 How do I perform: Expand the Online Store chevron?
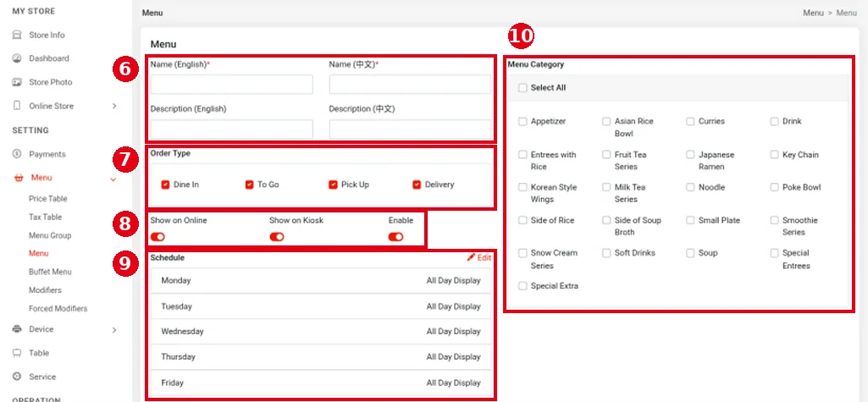(x=114, y=106)
